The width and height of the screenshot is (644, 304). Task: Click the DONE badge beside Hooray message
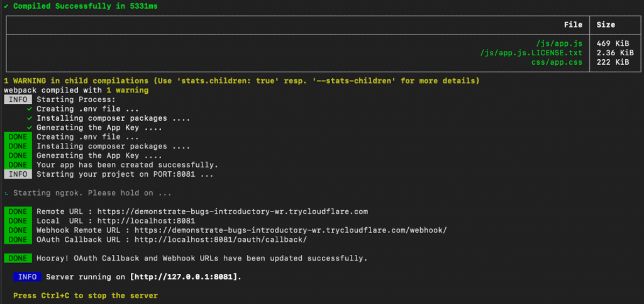click(18, 258)
